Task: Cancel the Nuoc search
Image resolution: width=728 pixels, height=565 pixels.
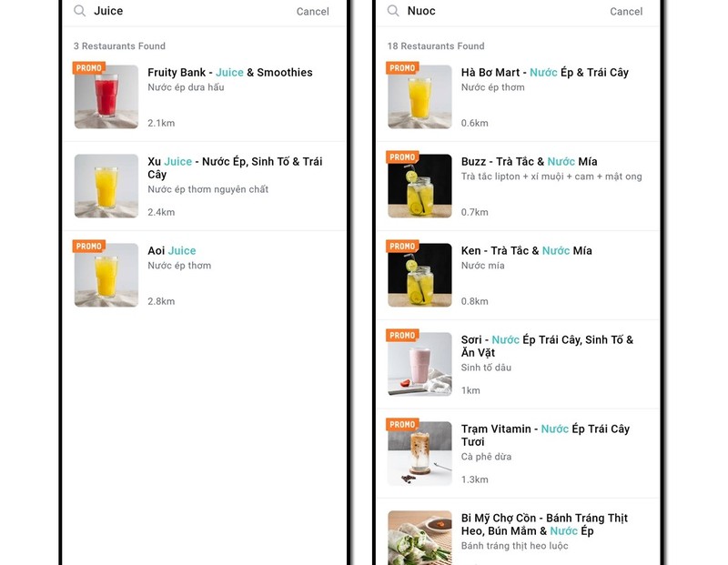Action: click(626, 12)
